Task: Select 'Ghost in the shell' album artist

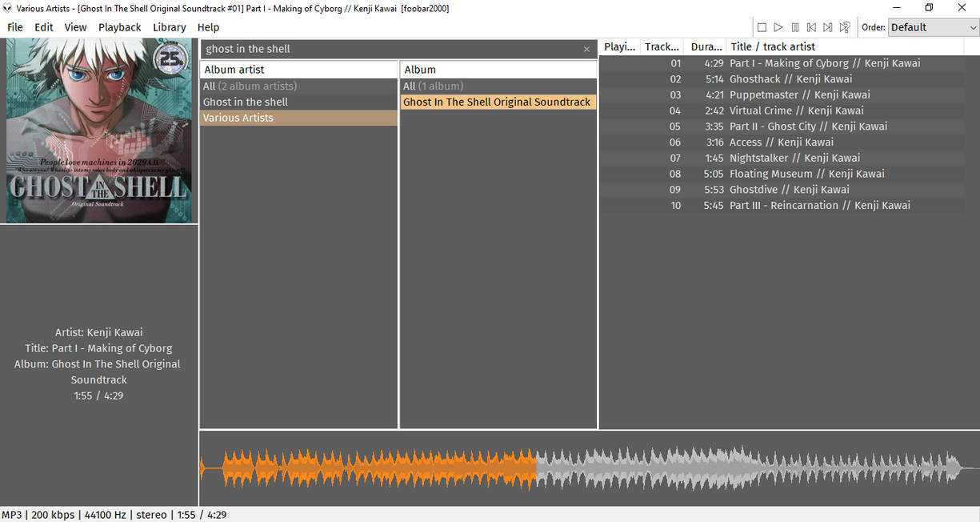Action: [299, 102]
